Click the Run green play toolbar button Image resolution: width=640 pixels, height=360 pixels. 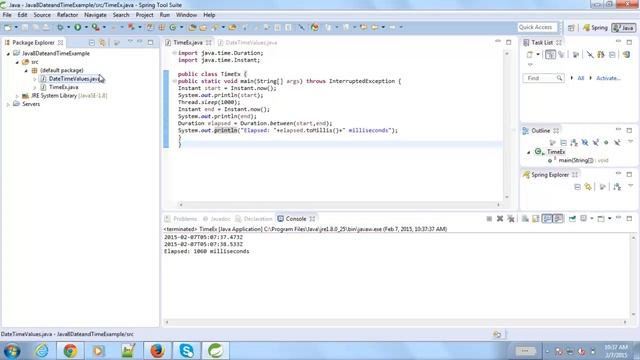point(77,27)
